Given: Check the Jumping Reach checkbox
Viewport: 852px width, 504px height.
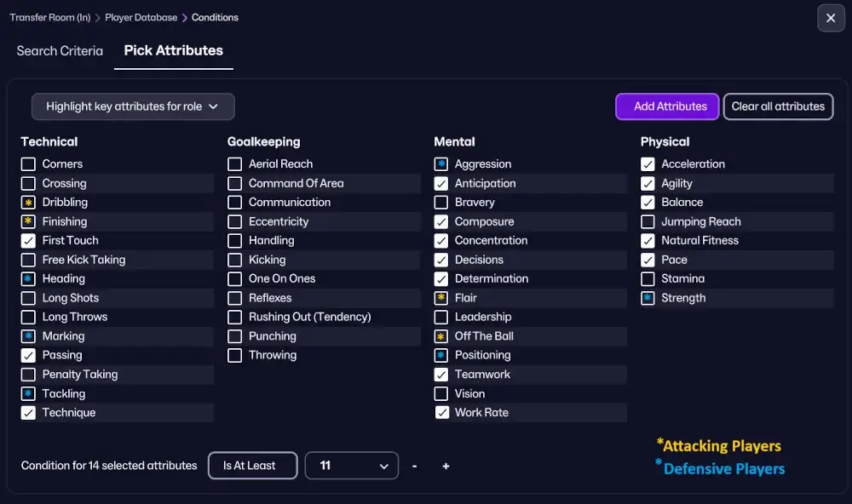Looking at the screenshot, I should coord(648,221).
